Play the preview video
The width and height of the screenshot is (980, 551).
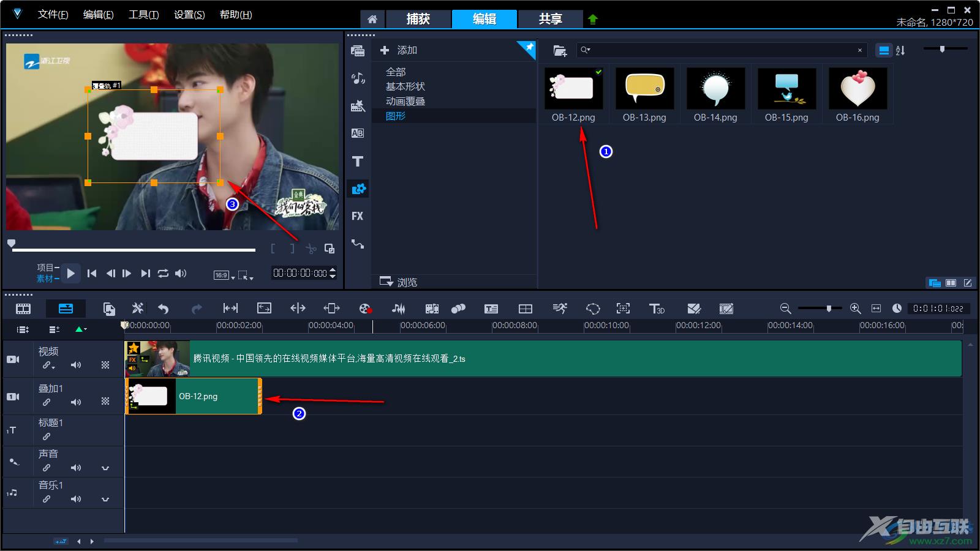tap(71, 274)
